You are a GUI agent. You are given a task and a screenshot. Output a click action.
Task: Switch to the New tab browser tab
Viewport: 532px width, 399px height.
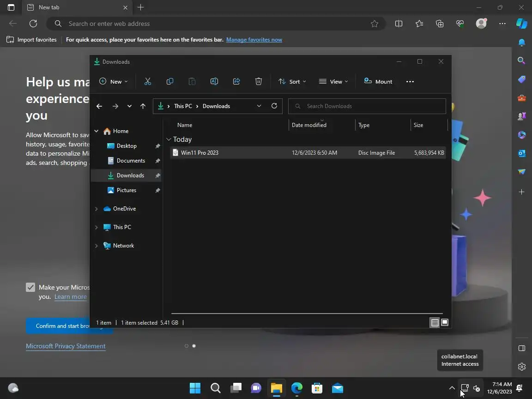[77, 7]
